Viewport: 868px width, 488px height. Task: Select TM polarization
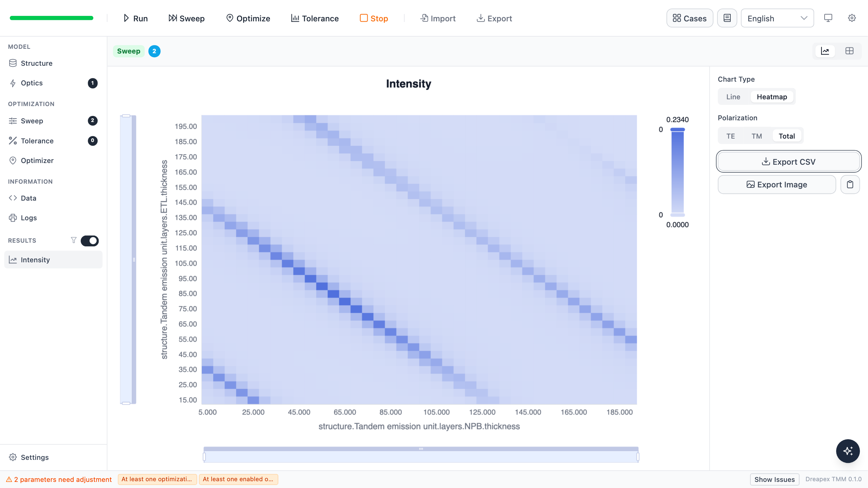pyautogui.click(x=756, y=136)
